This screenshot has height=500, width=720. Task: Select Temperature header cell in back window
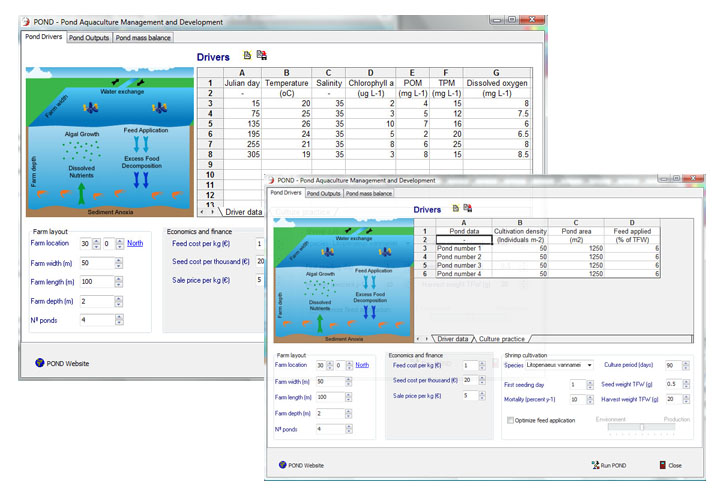pyautogui.click(x=287, y=83)
